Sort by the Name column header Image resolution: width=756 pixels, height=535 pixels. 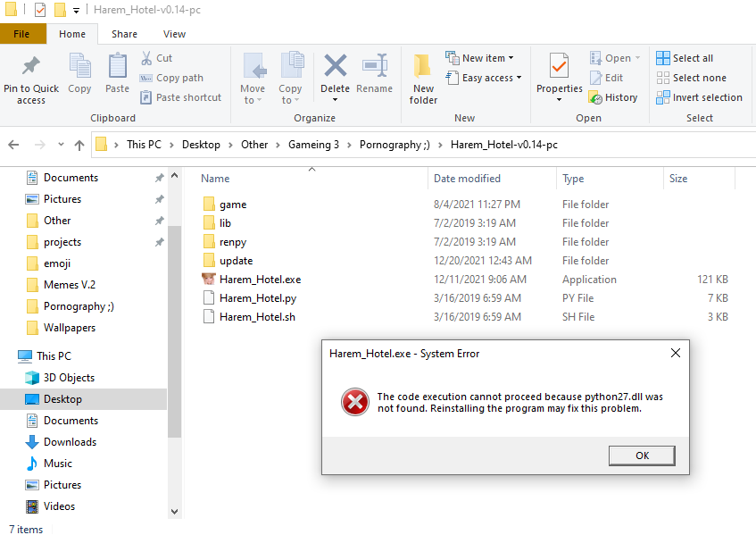coord(215,179)
